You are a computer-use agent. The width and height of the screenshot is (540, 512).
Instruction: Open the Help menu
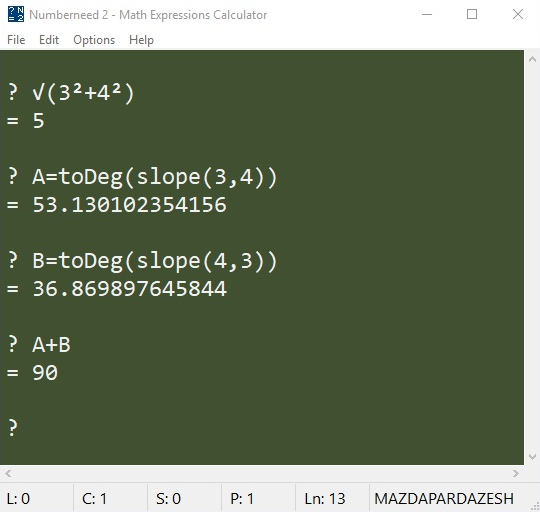coord(141,40)
